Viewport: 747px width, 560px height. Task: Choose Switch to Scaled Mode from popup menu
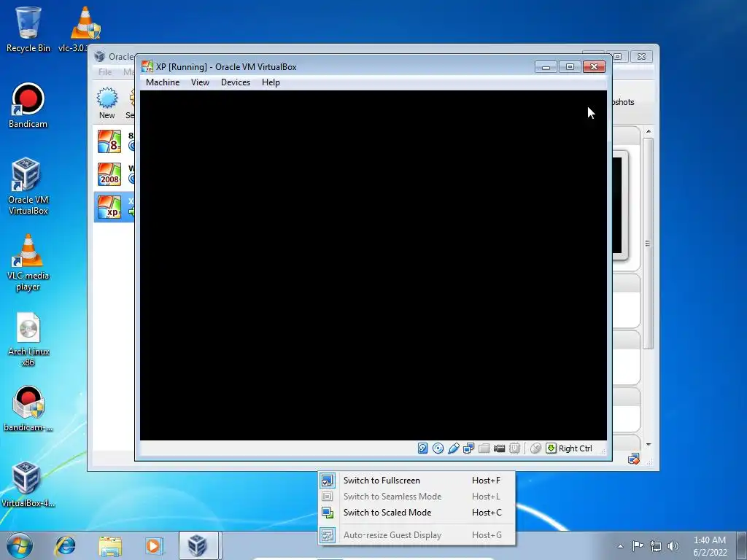tap(417, 513)
